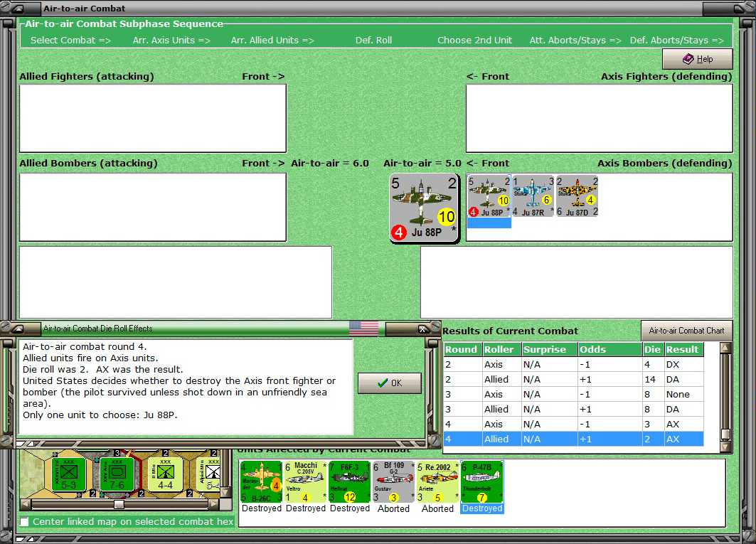Open the Air-to-air Combat Chart
756x544 pixels.
click(686, 331)
